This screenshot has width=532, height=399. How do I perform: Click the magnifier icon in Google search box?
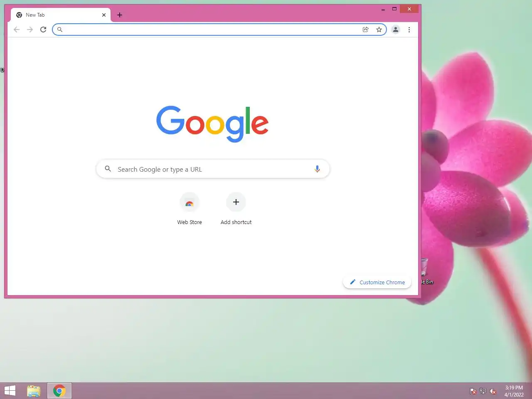click(108, 169)
